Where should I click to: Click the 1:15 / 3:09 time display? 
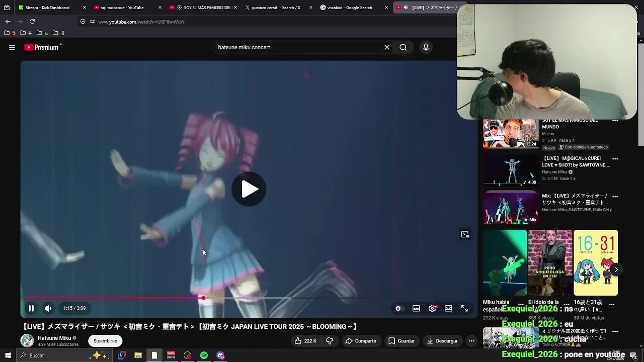(x=74, y=308)
